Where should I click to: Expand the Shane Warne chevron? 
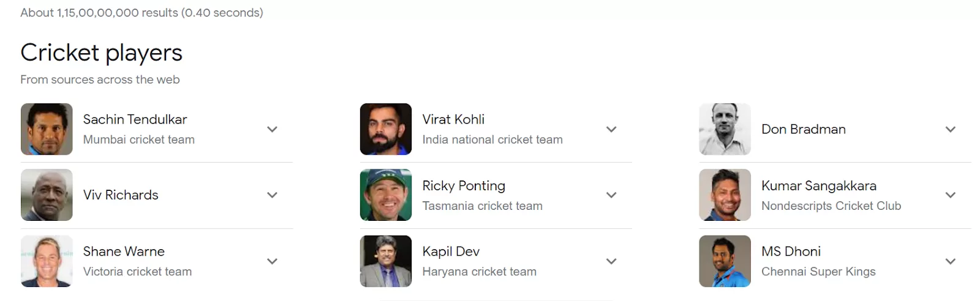click(x=273, y=261)
